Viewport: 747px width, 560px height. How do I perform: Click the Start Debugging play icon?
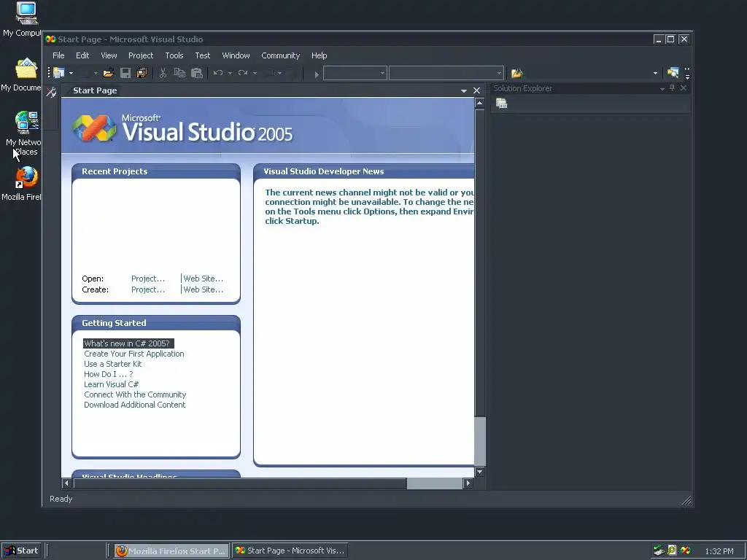[317, 74]
